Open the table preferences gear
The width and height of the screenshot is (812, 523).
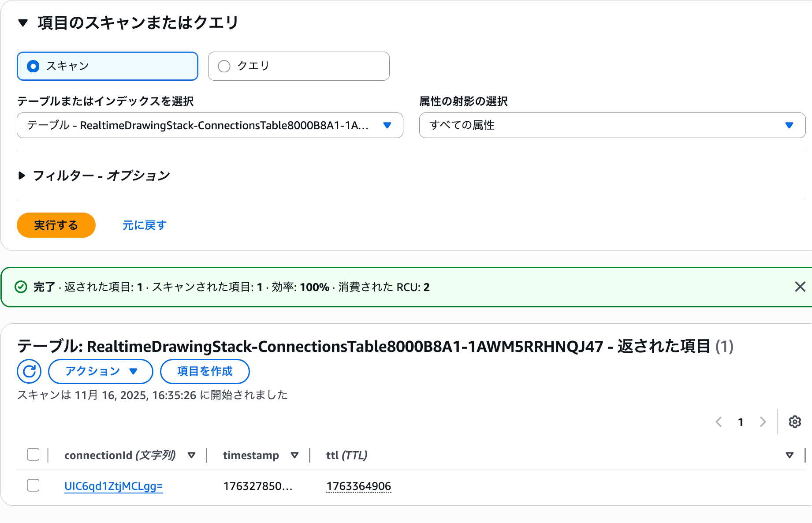pyautogui.click(x=794, y=422)
